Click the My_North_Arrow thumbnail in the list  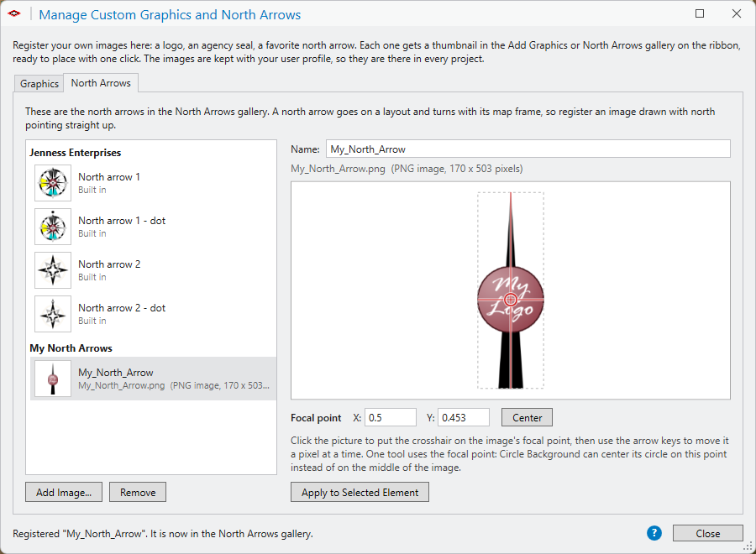point(53,379)
